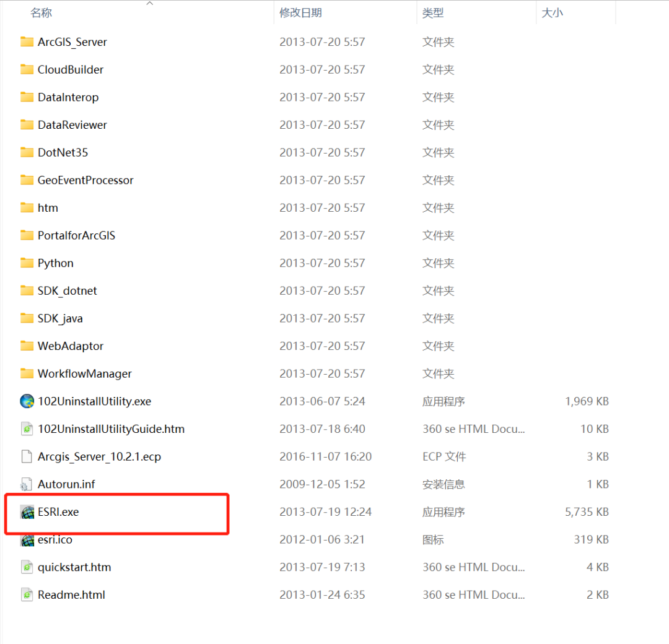669x644 pixels.
Task: Select the 102UninstallUtilityGuide.htm file name
Action: tap(111, 429)
